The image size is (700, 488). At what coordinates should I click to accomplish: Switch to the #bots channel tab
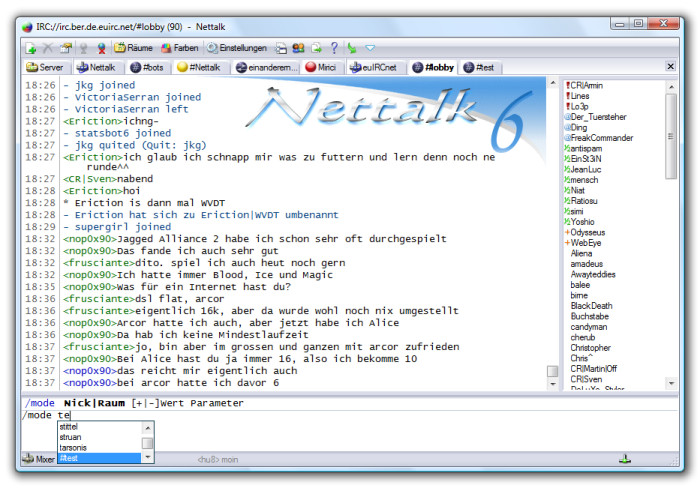point(147,67)
